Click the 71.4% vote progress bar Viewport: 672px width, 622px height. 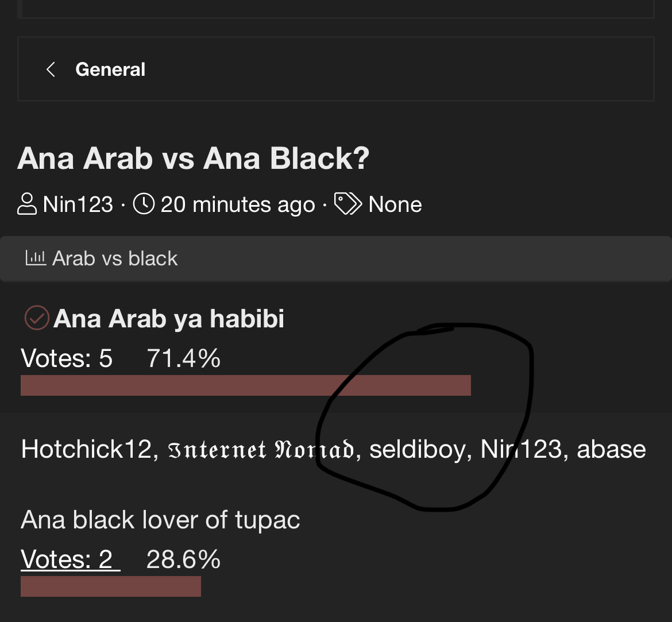click(x=246, y=385)
